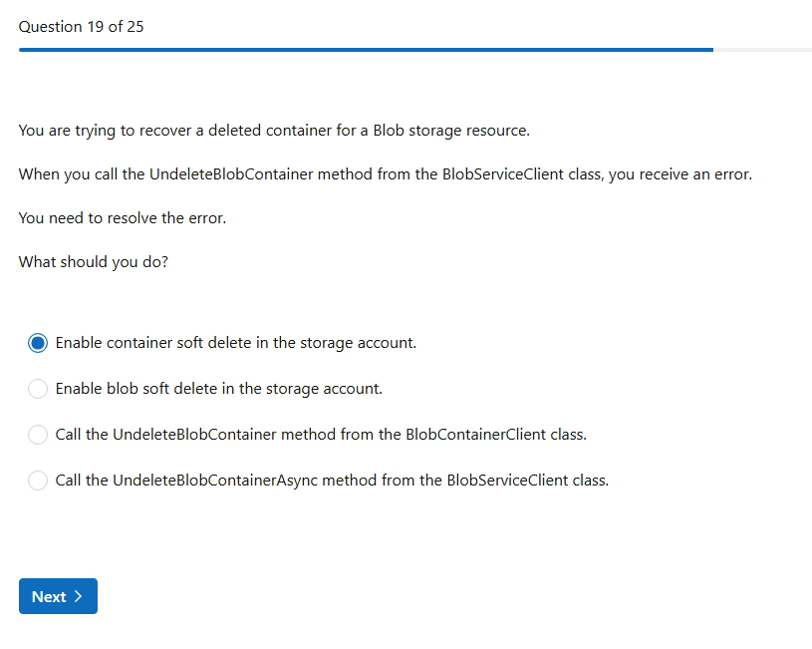Click the sentence ending 'you receive an error'
The height and width of the screenshot is (649, 812).
point(385,174)
